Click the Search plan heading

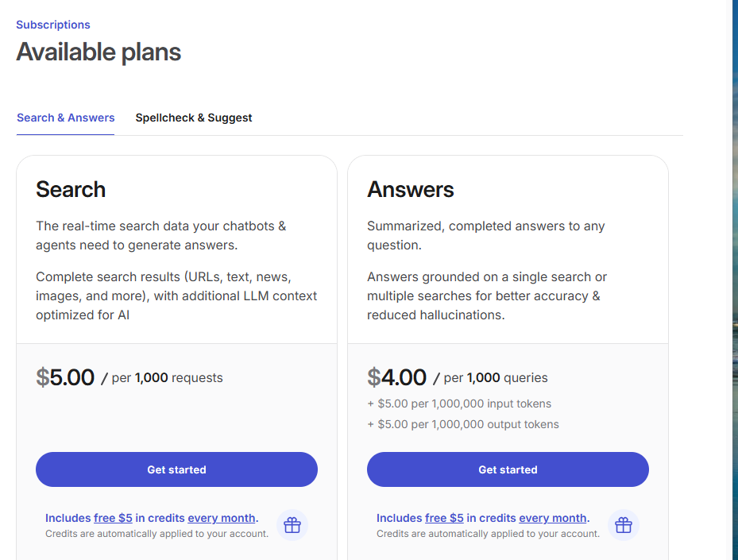click(x=71, y=189)
